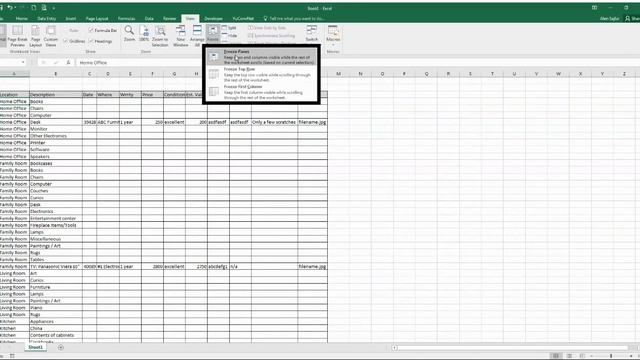Open the Home ribbon tab

(x=22, y=18)
